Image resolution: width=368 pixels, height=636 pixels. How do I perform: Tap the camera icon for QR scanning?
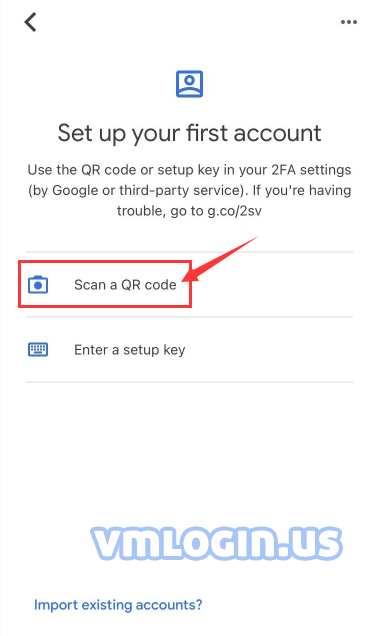tap(38, 285)
